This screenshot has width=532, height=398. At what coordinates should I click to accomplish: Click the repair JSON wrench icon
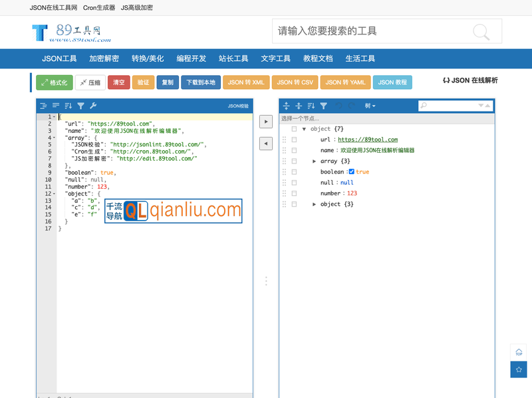coord(93,106)
